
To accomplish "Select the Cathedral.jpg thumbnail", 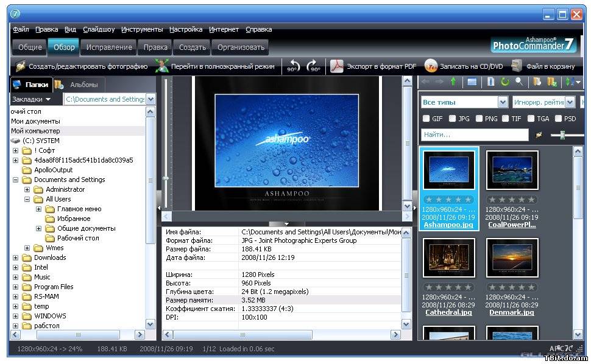I will pyautogui.click(x=449, y=257).
